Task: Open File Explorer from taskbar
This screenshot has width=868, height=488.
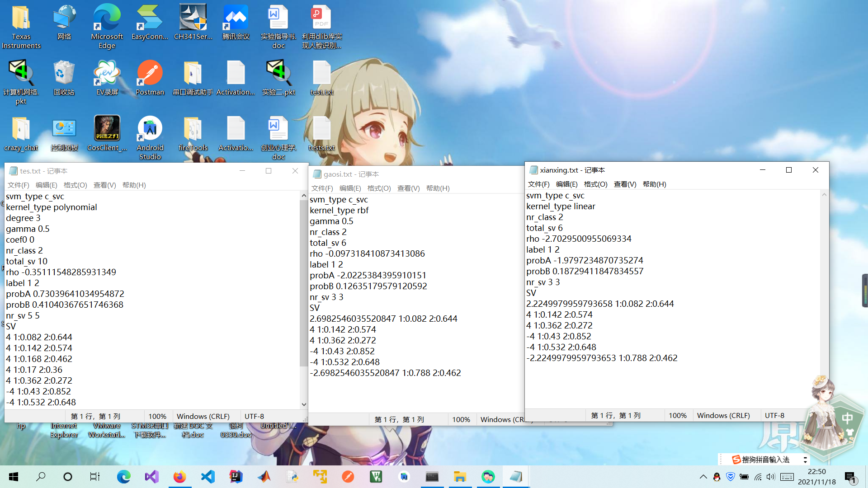Action: (460, 477)
